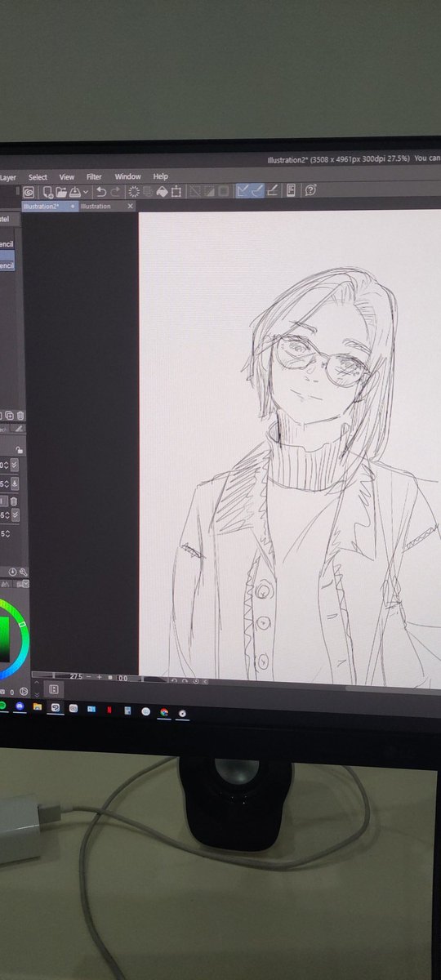This screenshot has width=441, height=980.
Task: Click the trash icon in tool property
Action: point(14,501)
